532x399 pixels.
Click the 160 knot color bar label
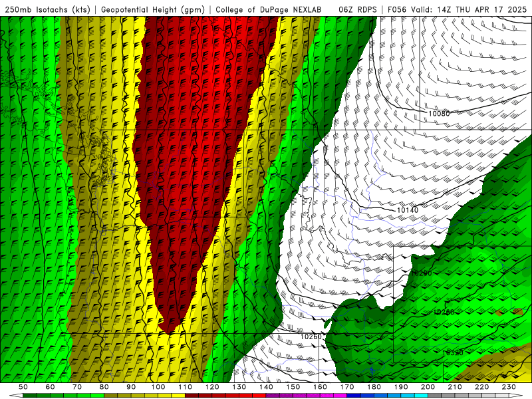tap(321, 387)
